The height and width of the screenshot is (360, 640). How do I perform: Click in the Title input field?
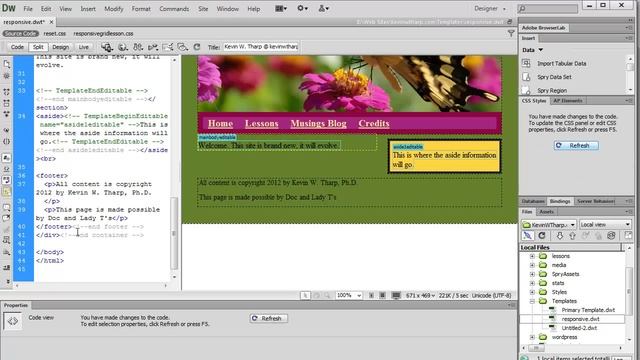click(260, 47)
